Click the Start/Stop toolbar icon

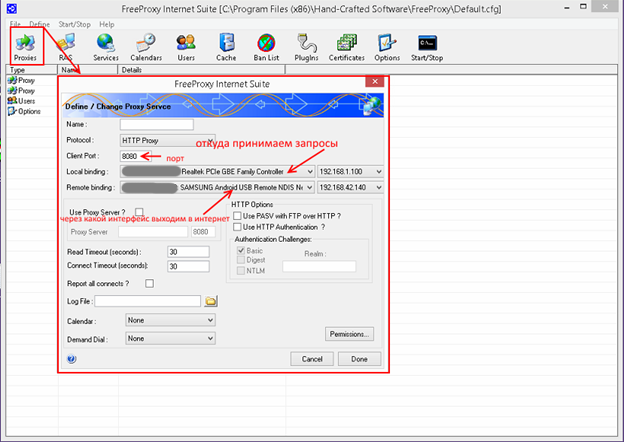pyautogui.click(x=427, y=47)
